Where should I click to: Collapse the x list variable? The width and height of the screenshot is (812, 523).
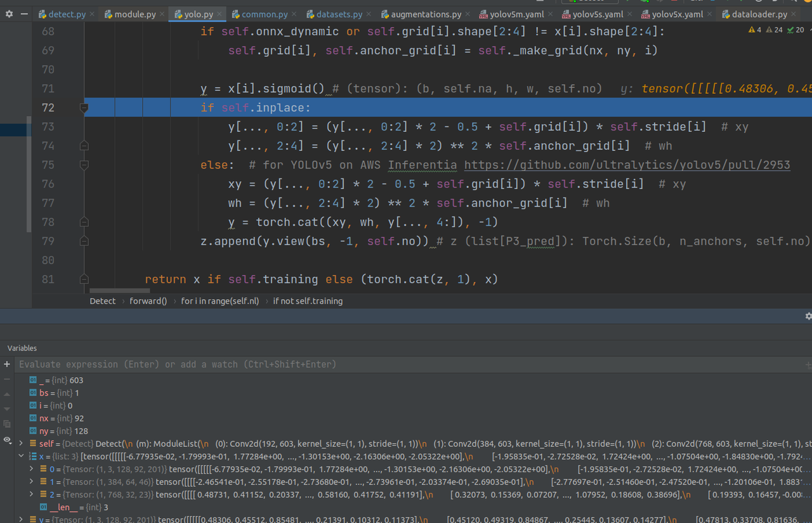point(21,456)
